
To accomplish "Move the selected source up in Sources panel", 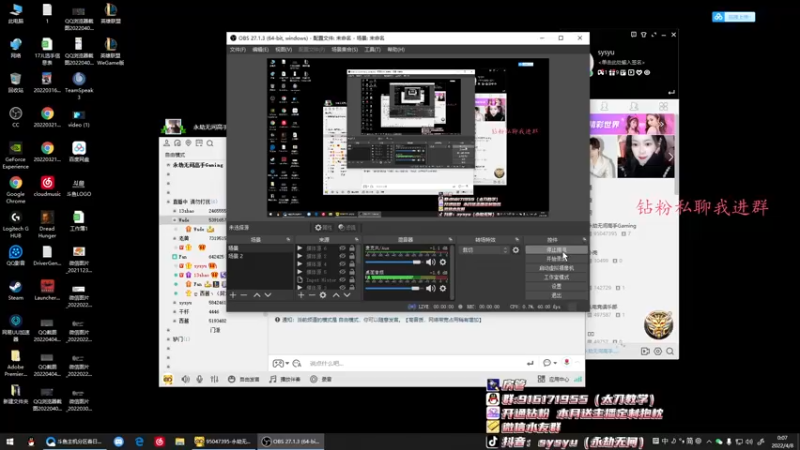I will (336, 295).
